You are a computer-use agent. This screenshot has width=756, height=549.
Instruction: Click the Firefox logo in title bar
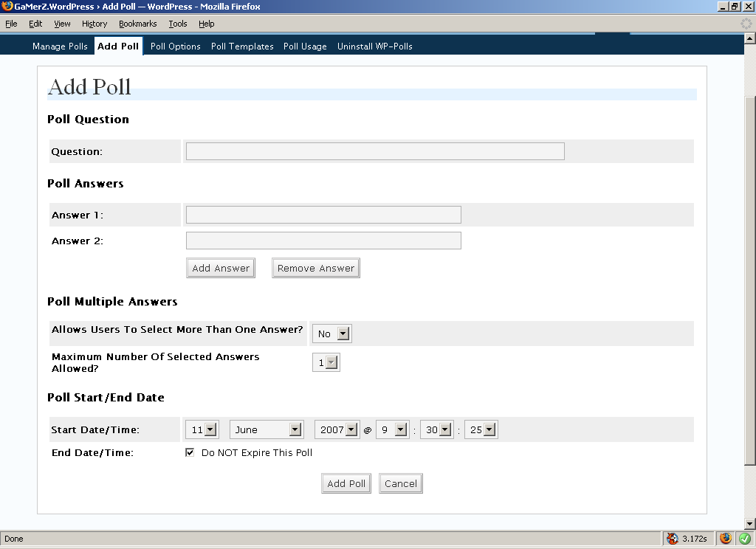click(7, 7)
